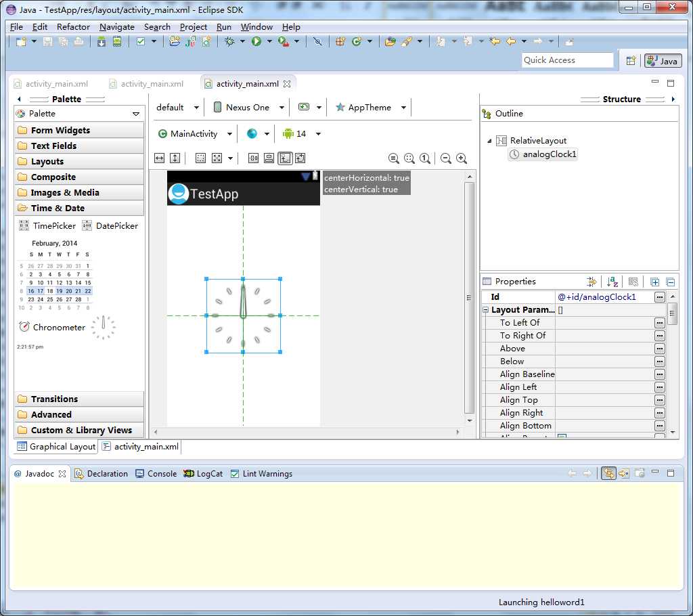Select the AnalogClock widget in palette
693x616 pixels.
point(103,327)
